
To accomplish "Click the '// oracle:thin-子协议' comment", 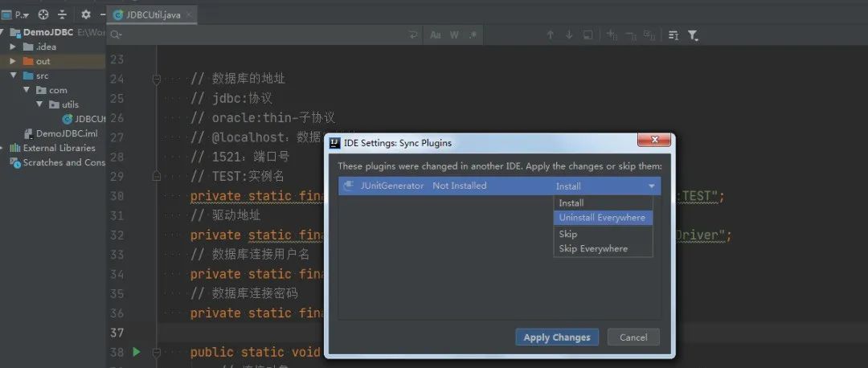I will pos(262,118).
